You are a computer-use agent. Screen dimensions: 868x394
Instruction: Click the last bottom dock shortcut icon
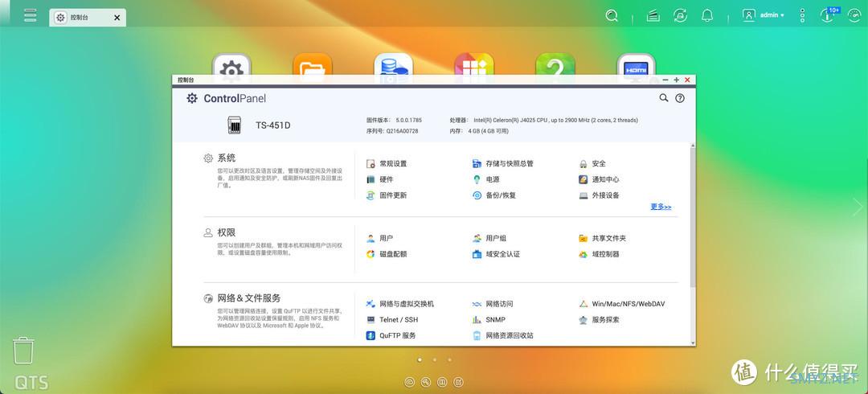(x=458, y=382)
